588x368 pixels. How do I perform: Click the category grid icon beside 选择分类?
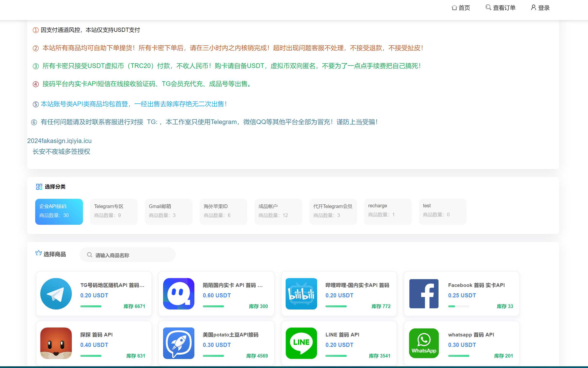click(39, 187)
